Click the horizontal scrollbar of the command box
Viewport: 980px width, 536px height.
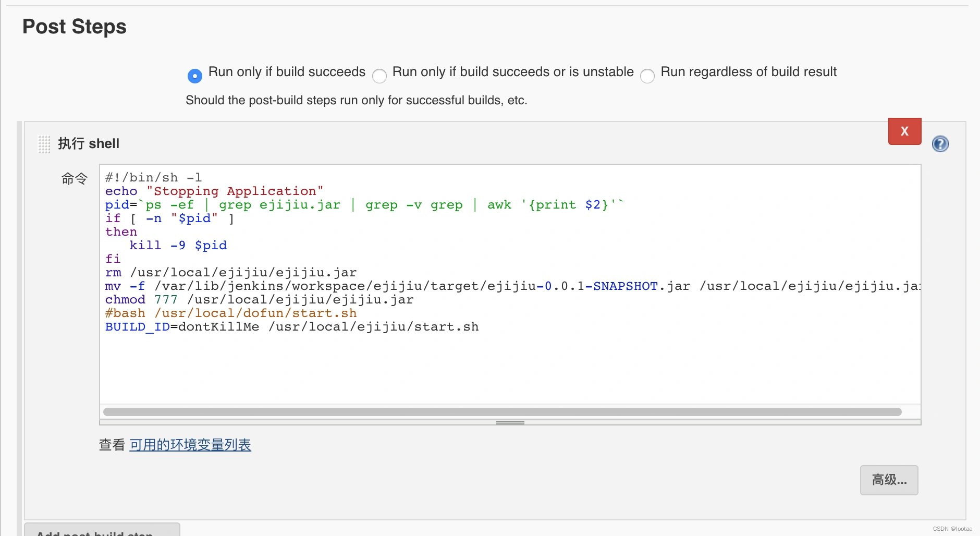[503, 412]
